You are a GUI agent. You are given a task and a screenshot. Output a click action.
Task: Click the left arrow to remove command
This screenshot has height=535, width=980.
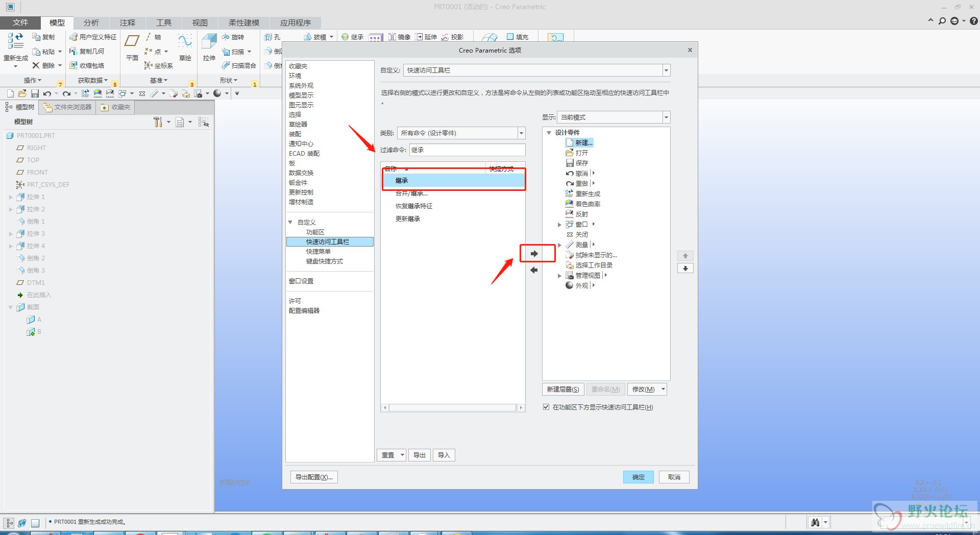(x=534, y=270)
